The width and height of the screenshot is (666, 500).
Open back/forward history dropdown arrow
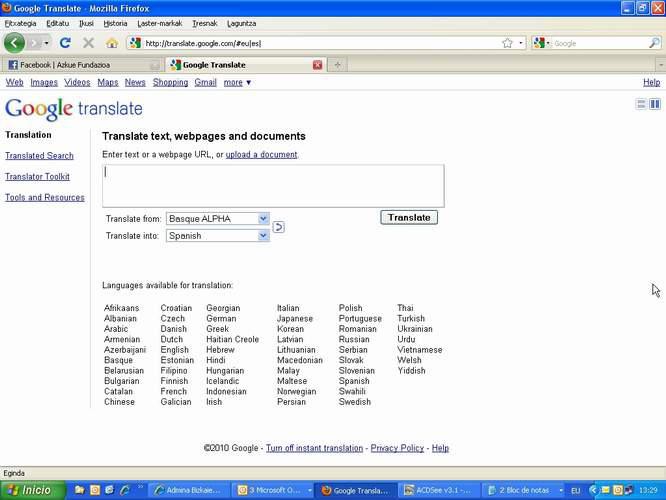(x=46, y=43)
